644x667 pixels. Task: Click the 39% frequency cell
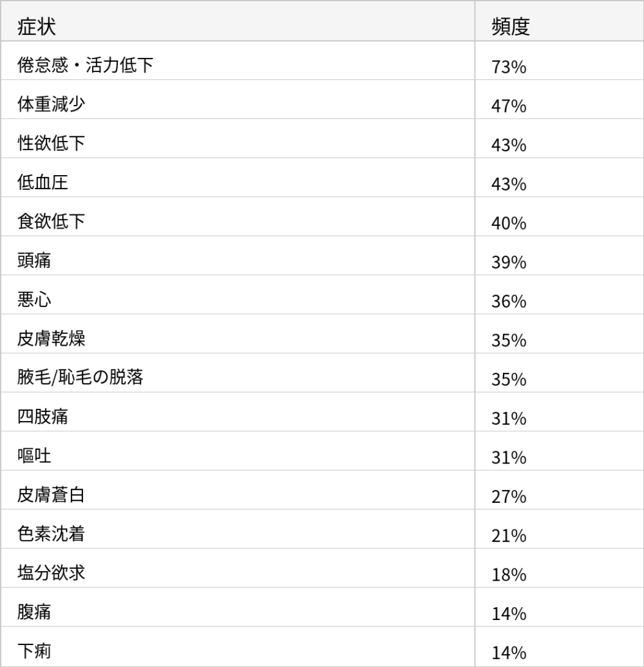tap(509, 263)
